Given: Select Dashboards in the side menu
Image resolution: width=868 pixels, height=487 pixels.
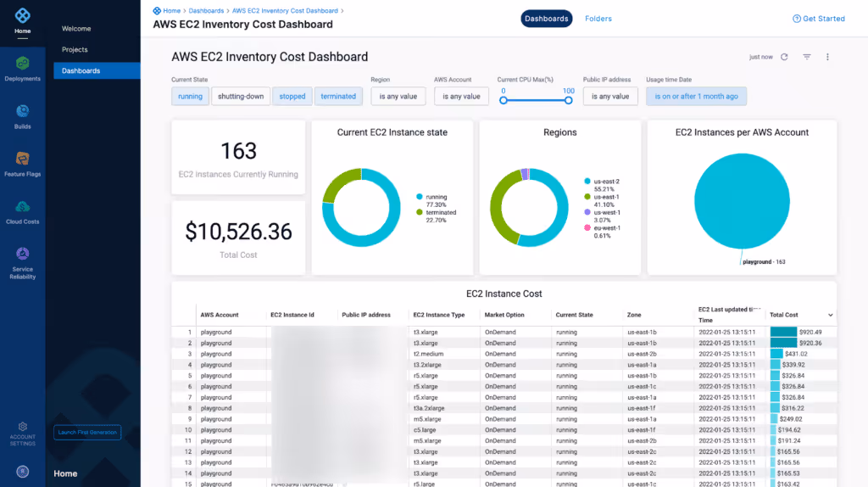Looking at the screenshot, I should click(97, 71).
